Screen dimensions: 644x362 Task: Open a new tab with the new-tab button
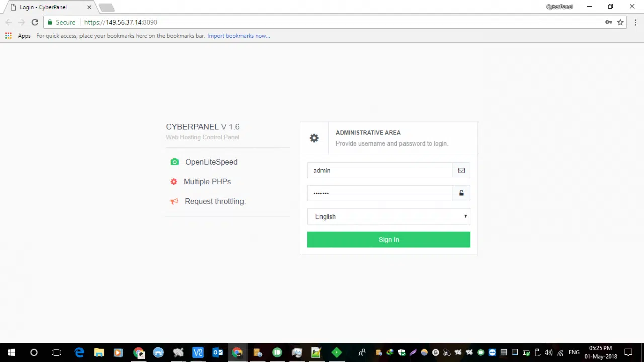pos(106,8)
